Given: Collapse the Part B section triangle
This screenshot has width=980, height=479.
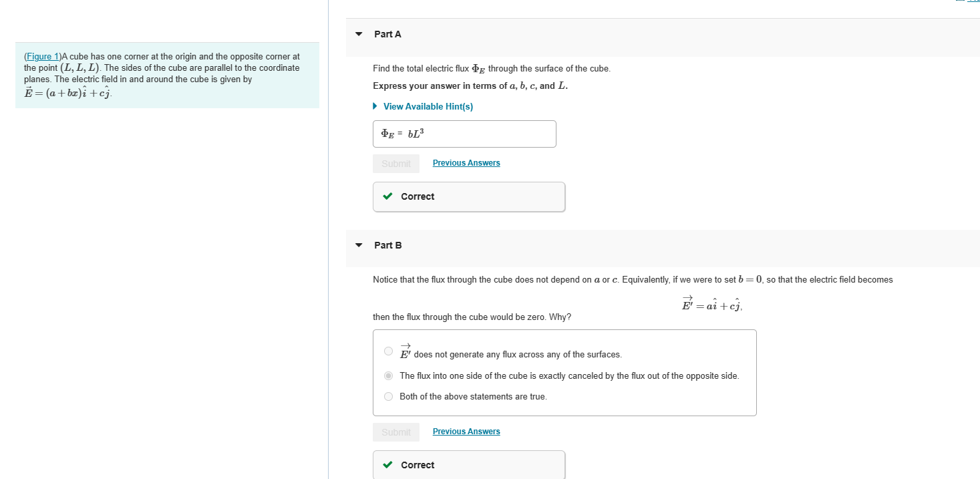Looking at the screenshot, I should [x=359, y=245].
